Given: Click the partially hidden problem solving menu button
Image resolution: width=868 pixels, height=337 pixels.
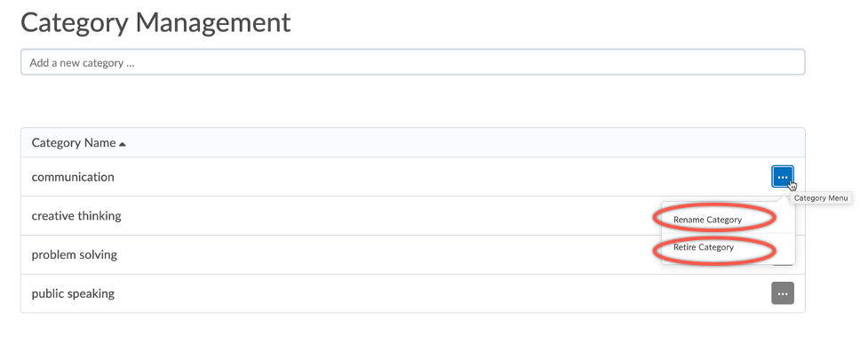Looking at the screenshot, I should click(x=782, y=264).
